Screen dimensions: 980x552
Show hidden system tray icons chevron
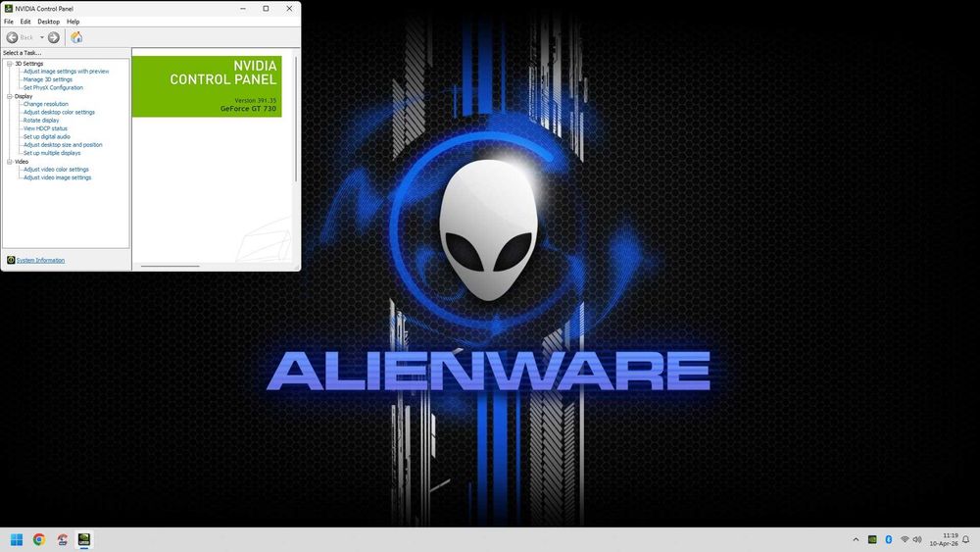[856, 539]
